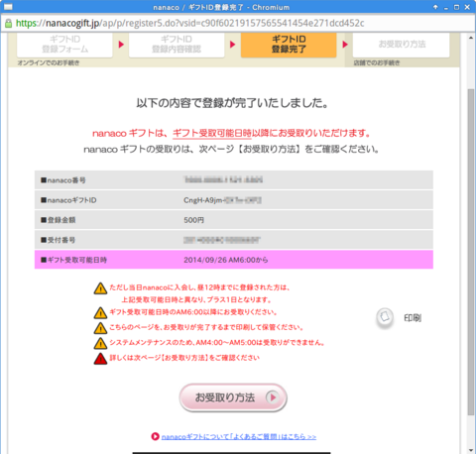Click the こちらのページを、お受取りが完了するまで warning text

[x=206, y=327]
